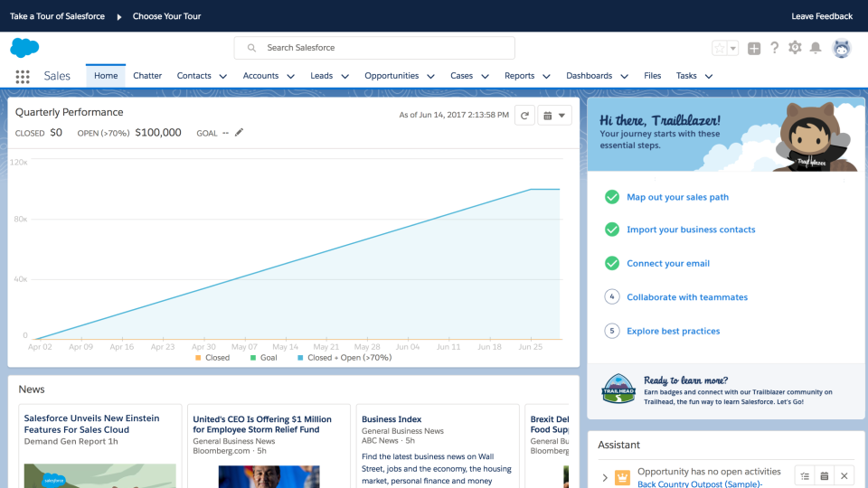Click the checkmark for Map out your sales path
The width and height of the screenshot is (868, 488).
(612, 197)
